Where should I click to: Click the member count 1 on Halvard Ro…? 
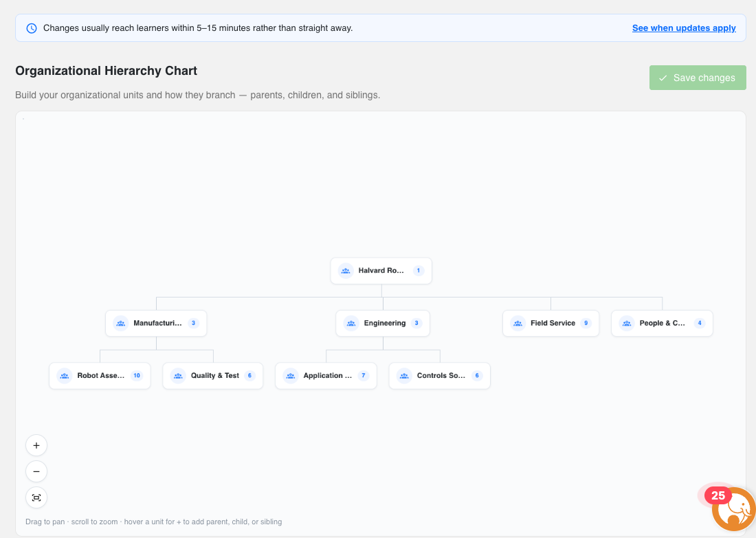(x=419, y=271)
